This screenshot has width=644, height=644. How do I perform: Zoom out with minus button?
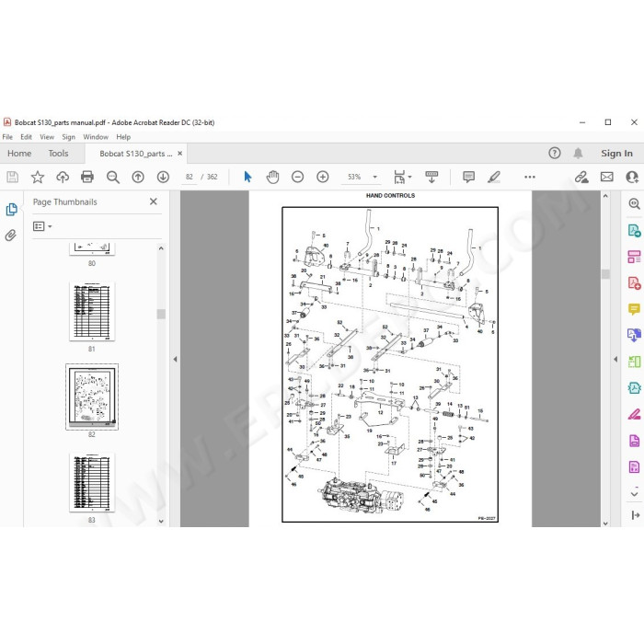click(x=298, y=177)
